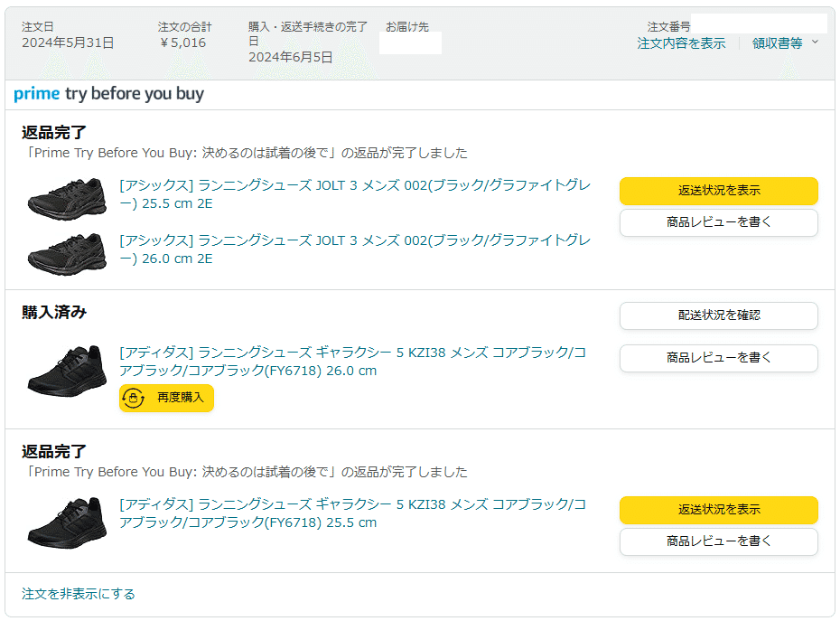Select the completion date 2024年6月5日

point(290,57)
